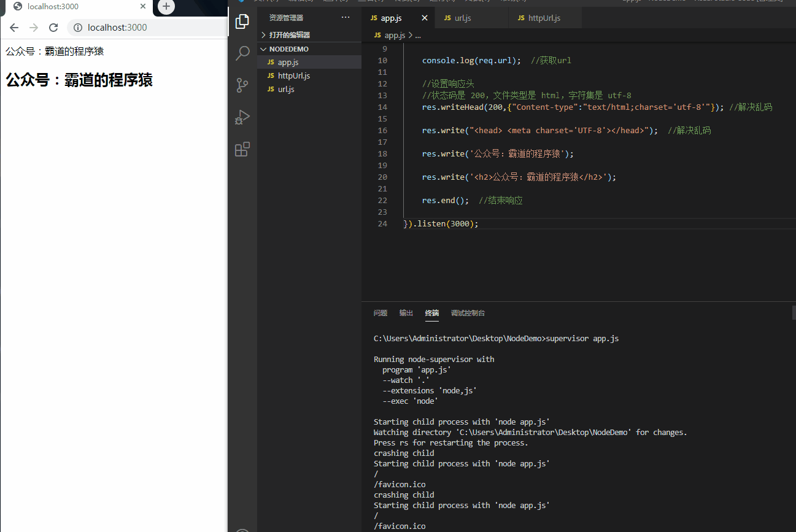Click the //设置响应头 comment line
The height and width of the screenshot is (532, 796).
point(448,83)
